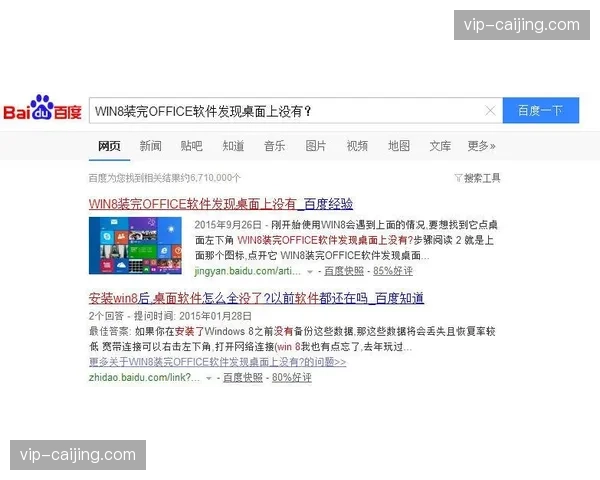Open the zhidao.baidu.com URL link

point(144,377)
